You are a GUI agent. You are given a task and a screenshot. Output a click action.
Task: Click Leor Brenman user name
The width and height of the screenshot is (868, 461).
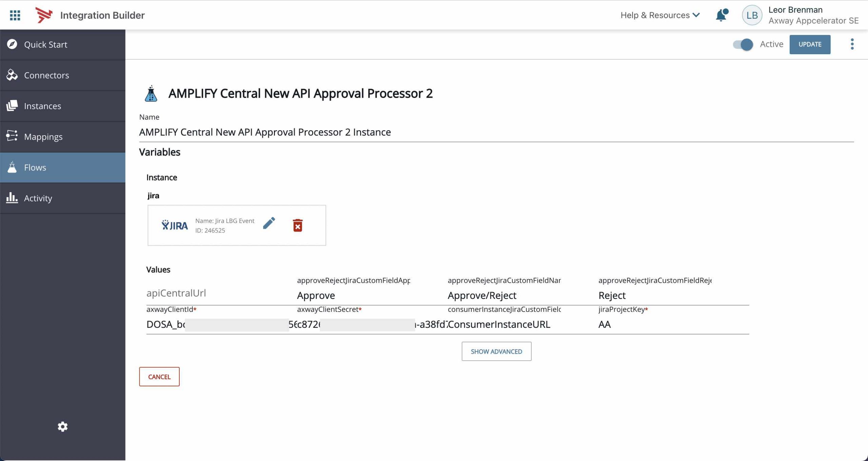pyautogui.click(x=795, y=10)
